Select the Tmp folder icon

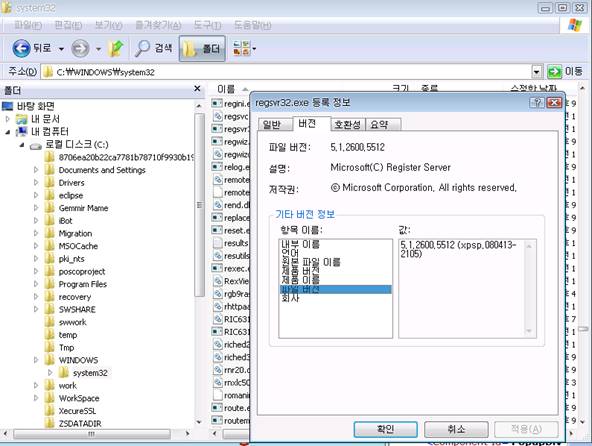[49, 347]
